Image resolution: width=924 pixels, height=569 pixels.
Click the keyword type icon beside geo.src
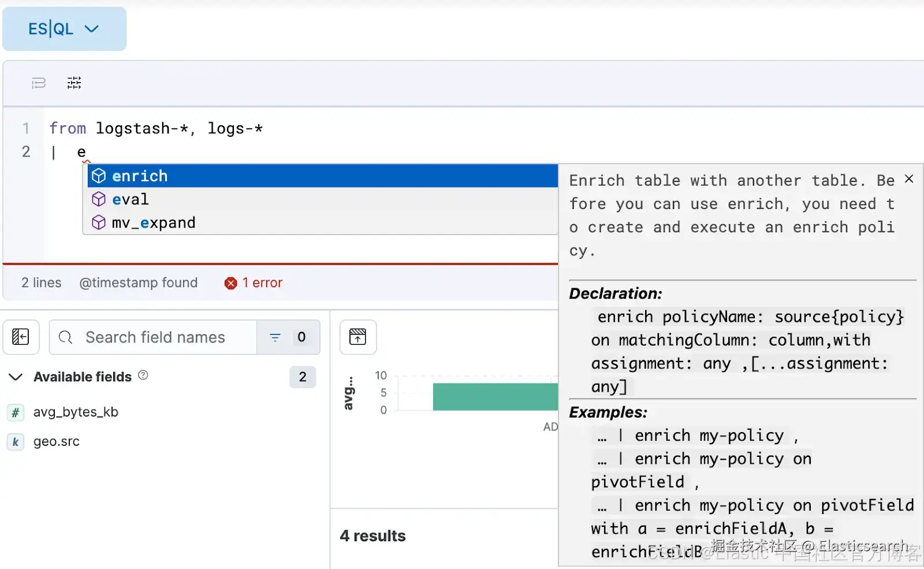(16, 442)
